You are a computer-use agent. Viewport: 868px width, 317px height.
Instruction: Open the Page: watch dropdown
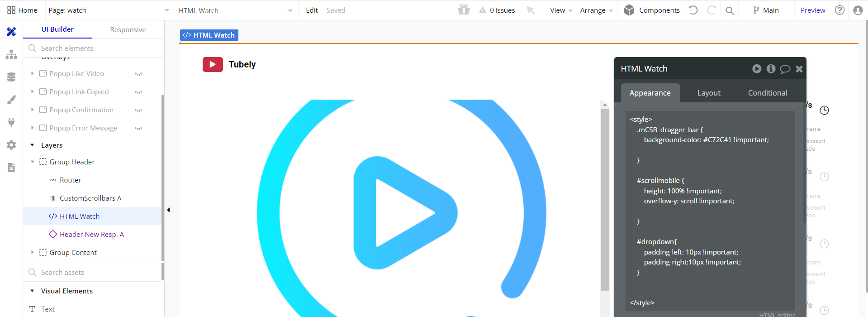(109, 10)
